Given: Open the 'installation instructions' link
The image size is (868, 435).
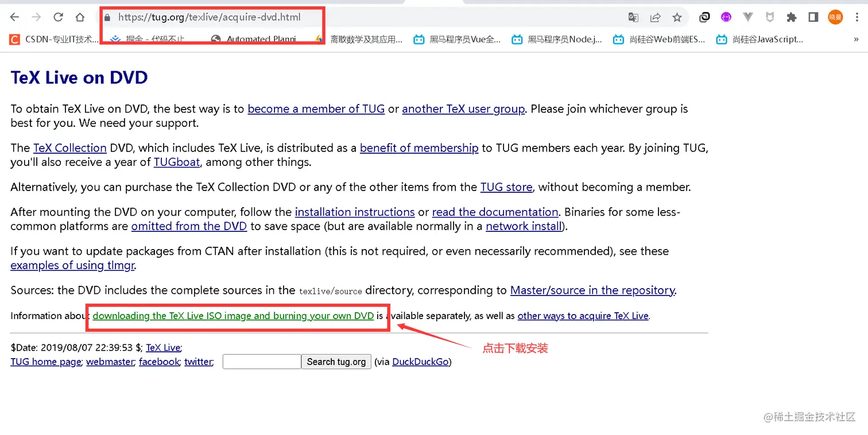Looking at the screenshot, I should pos(355,212).
